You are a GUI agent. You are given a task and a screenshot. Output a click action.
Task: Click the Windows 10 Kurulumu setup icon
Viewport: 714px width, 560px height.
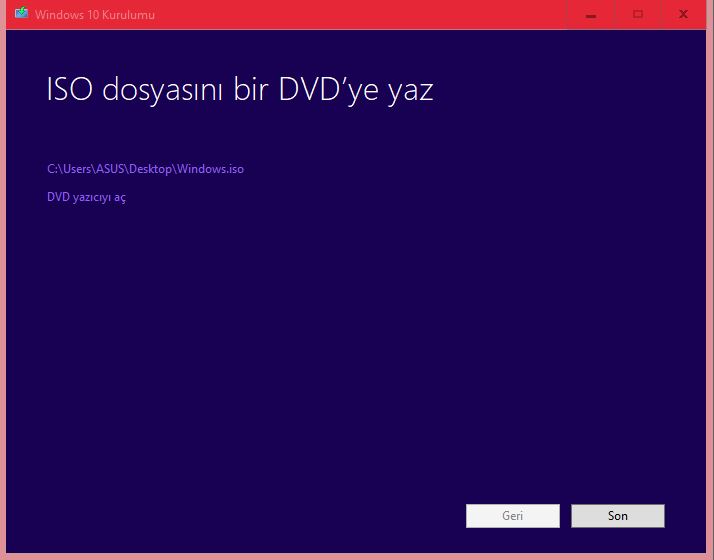(x=21, y=13)
